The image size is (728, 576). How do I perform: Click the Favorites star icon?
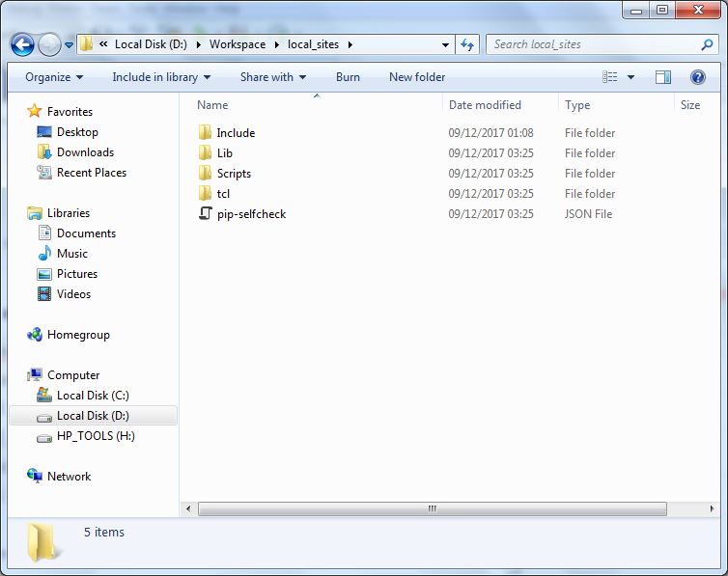(35, 111)
